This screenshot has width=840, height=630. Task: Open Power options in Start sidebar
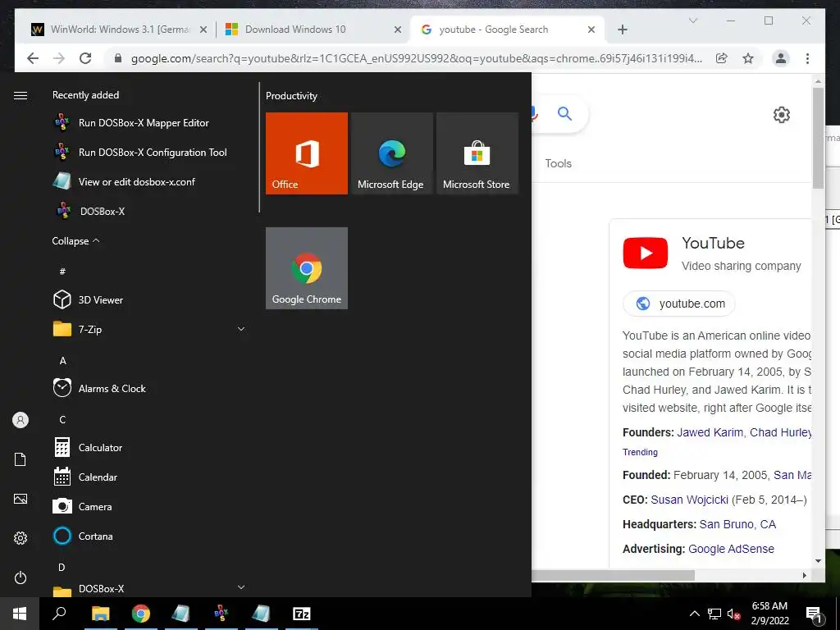tap(21, 577)
